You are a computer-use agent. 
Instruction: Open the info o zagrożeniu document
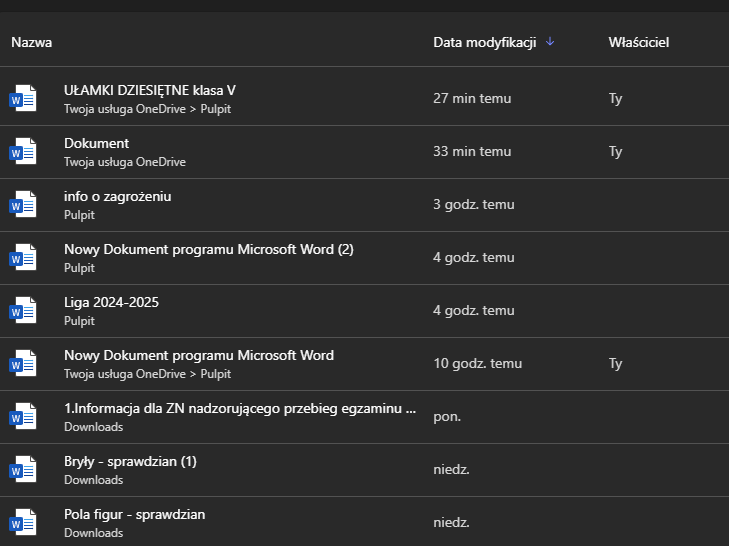click(x=118, y=197)
